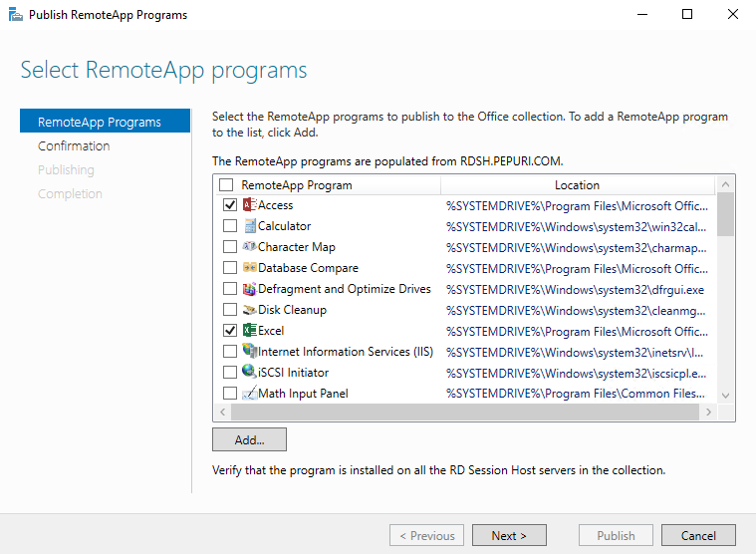Click the horizontal scrollbar thumb
The image size is (756, 554).
pyautogui.click(x=465, y=412)
